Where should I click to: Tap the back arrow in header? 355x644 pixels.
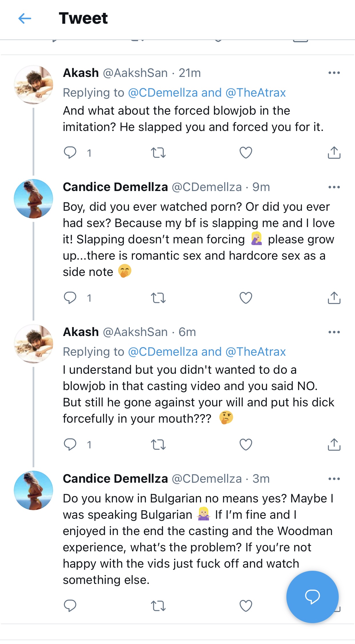(25, 19)
